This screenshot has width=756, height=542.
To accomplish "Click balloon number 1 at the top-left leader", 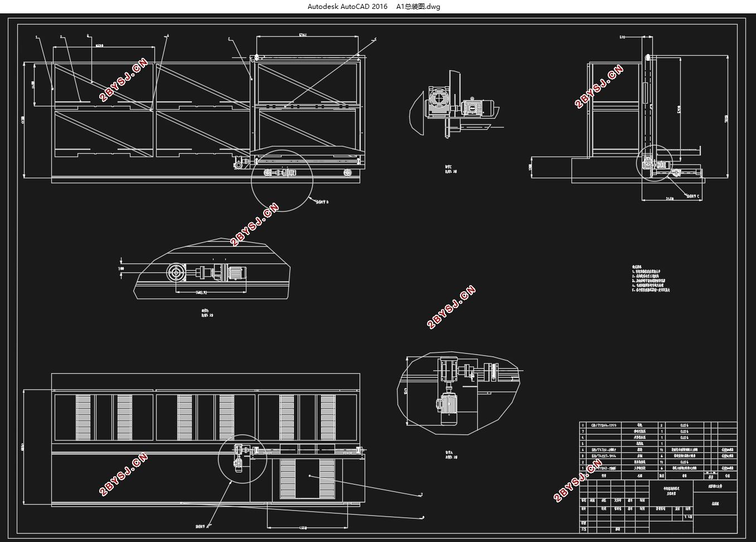I will [36, 38].
